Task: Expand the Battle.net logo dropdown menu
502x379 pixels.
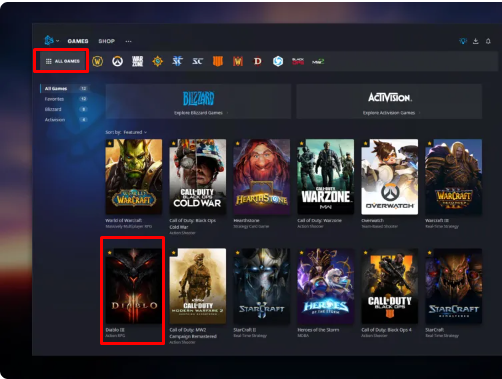Action: 52,41
